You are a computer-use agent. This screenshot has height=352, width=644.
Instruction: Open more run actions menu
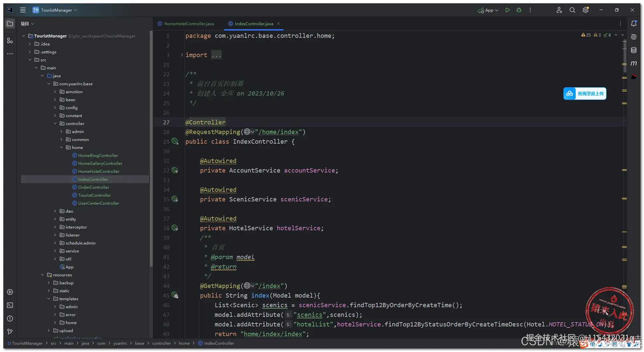click(x=530, y=10)
